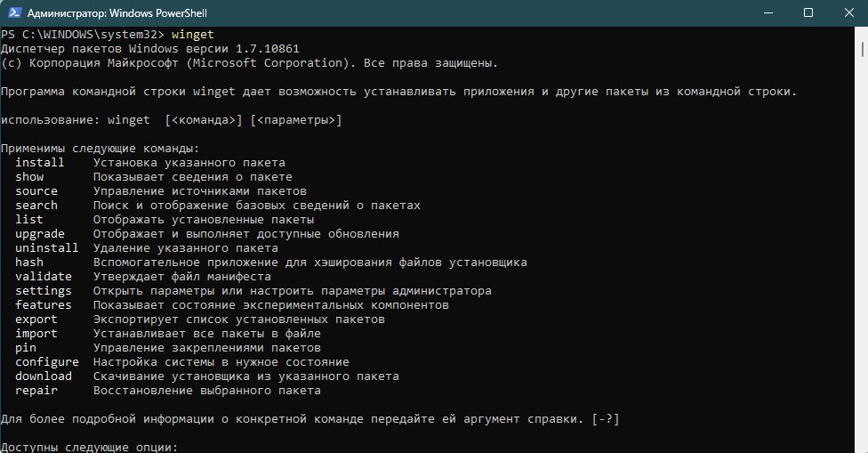Screen dimensions: 868x453
Task: Click the 'validate' command name
Action: pyautogui.click(x=44, y=277)
